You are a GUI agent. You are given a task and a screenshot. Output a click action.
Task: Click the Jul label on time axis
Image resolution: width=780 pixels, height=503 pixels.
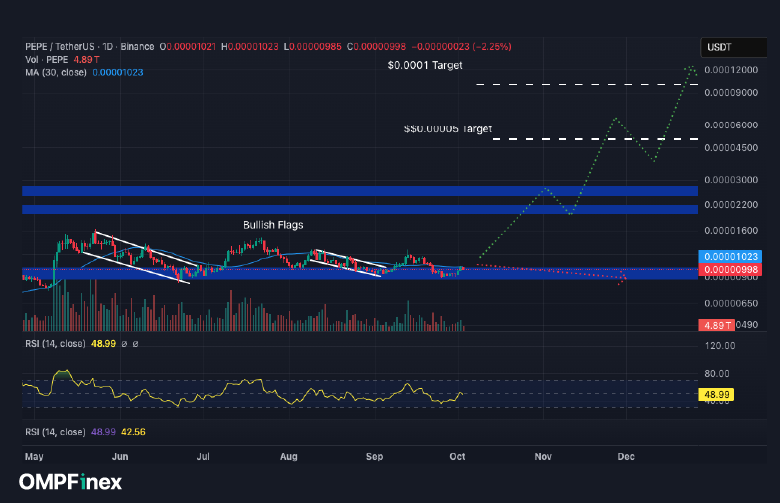click(203, 456)
